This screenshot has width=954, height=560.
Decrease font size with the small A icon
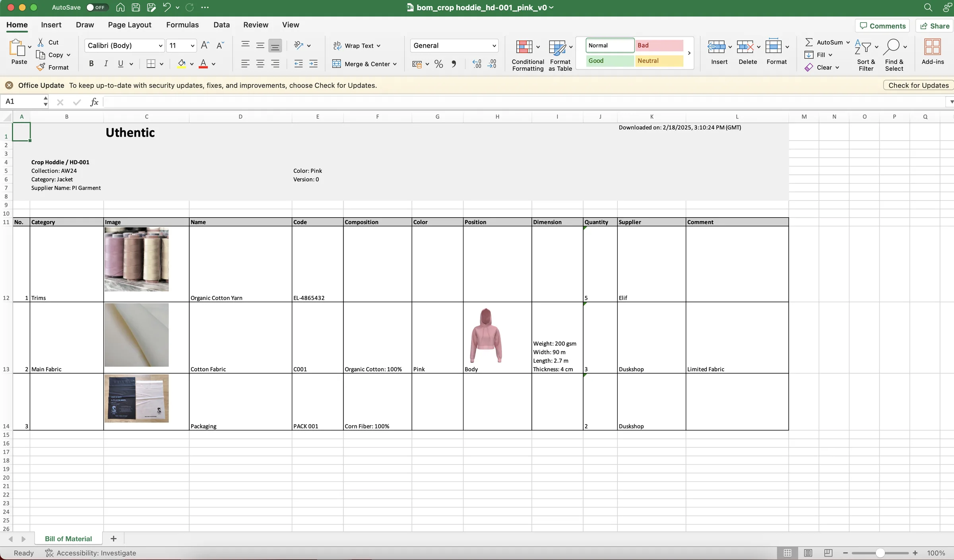pyautogui.click(x=220, y=45)
